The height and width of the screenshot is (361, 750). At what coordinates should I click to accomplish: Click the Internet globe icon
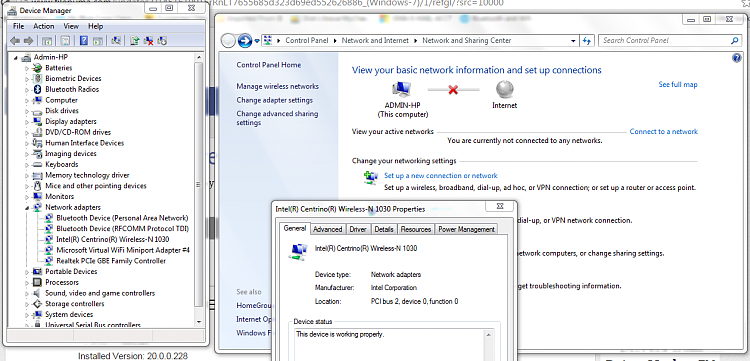tap(505, 89)
